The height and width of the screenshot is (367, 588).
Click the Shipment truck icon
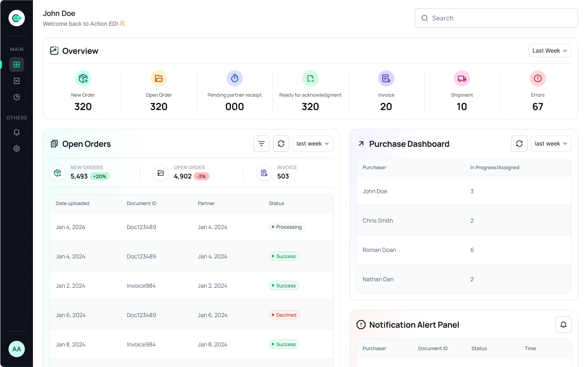[x=462, y=78]
